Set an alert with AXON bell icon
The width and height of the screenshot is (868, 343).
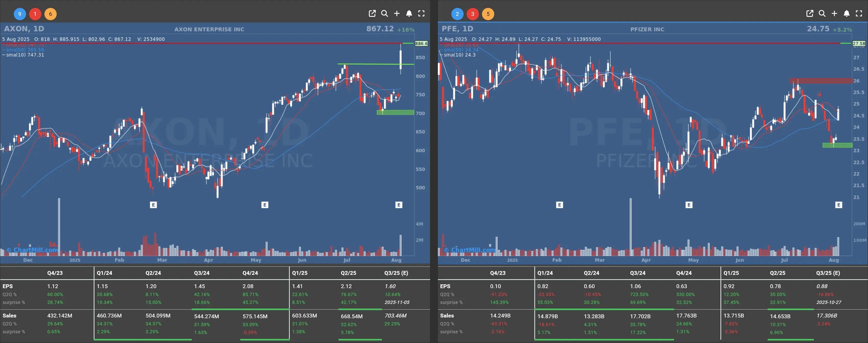409,14
